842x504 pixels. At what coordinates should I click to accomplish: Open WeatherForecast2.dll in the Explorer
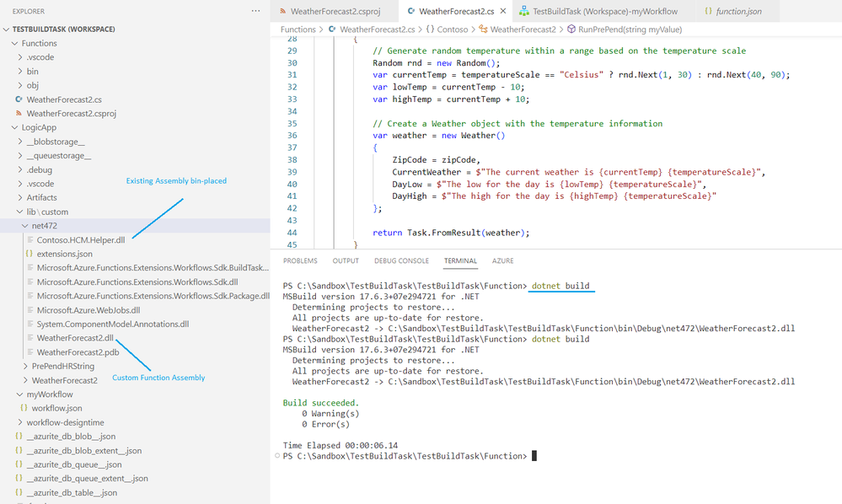point(75,338)
